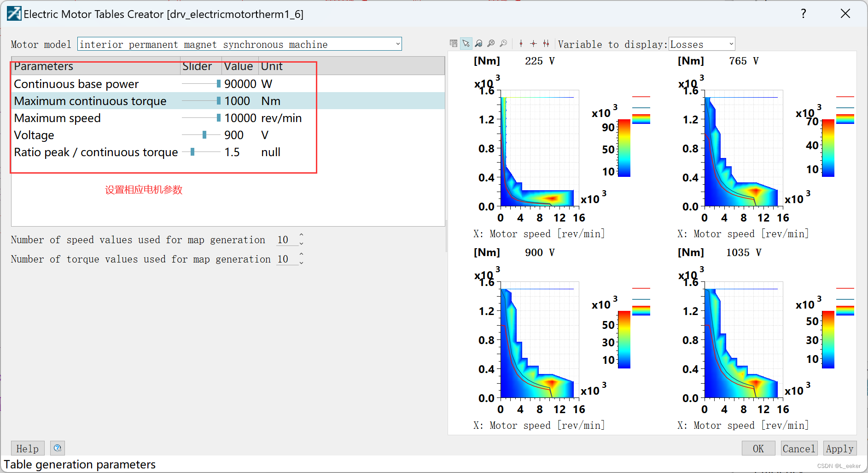Image resolution: width=868 pixels, height=473 pixels.
Task: Edit the torque values count field
Action: click(x=283, y=259)
